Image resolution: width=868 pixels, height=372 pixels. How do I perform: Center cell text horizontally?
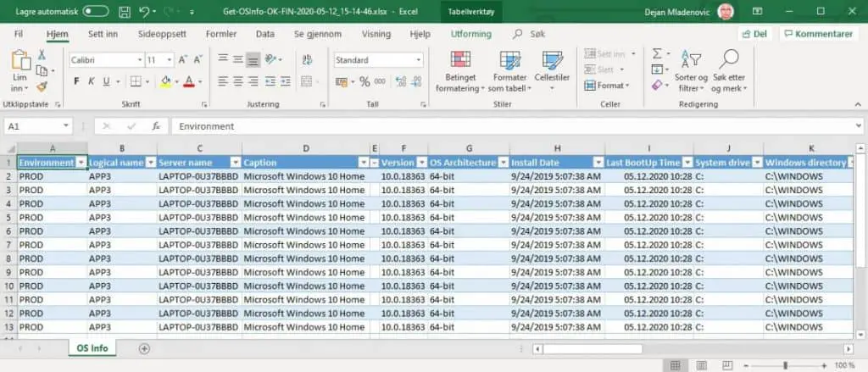pos(238,81)
